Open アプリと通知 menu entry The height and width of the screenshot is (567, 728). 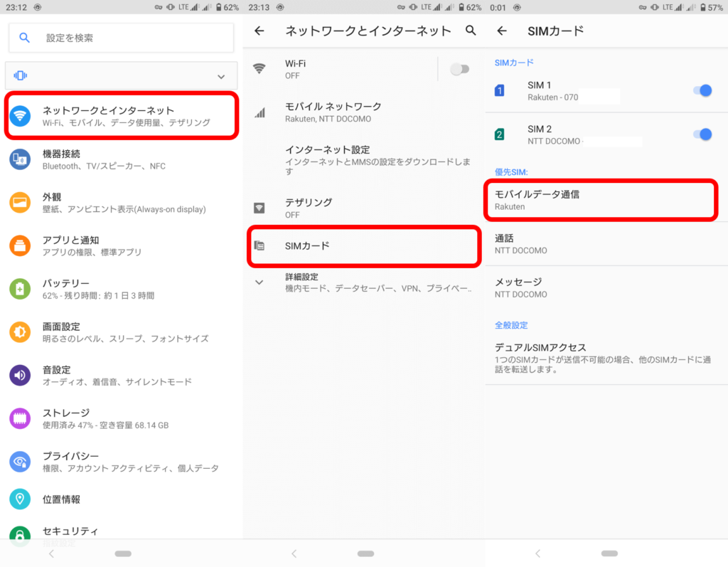[x=121, y=246]
